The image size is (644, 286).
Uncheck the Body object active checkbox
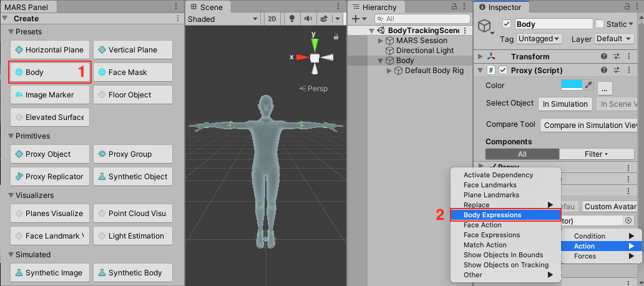pyautogui.click(x=507, y=24)
